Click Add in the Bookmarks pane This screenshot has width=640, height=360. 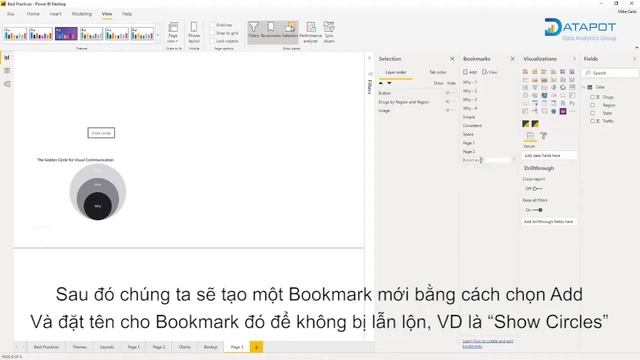470,72
